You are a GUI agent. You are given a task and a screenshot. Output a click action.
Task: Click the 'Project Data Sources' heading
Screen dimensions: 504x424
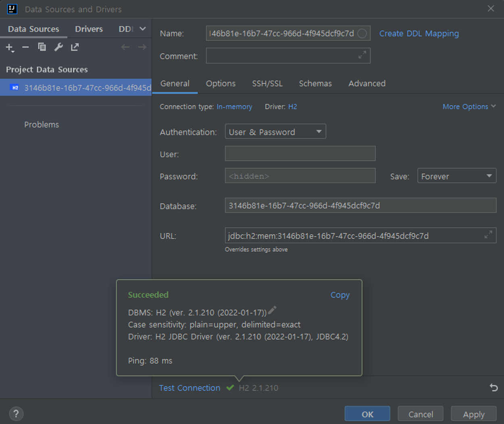[47, 69]
